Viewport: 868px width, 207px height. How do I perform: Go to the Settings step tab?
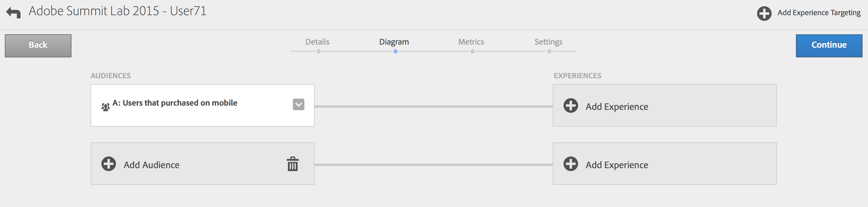coord(548,42)
